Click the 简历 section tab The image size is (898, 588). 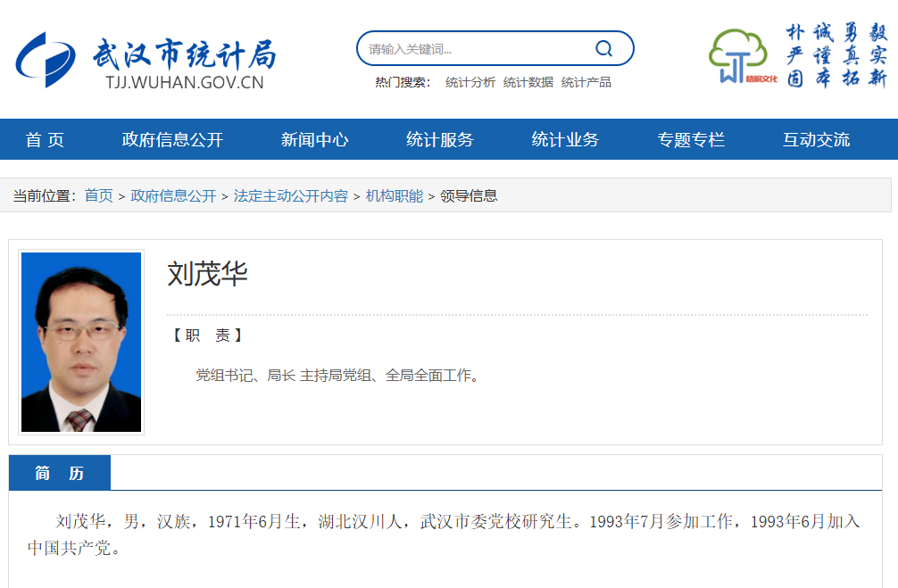[59, 472]
